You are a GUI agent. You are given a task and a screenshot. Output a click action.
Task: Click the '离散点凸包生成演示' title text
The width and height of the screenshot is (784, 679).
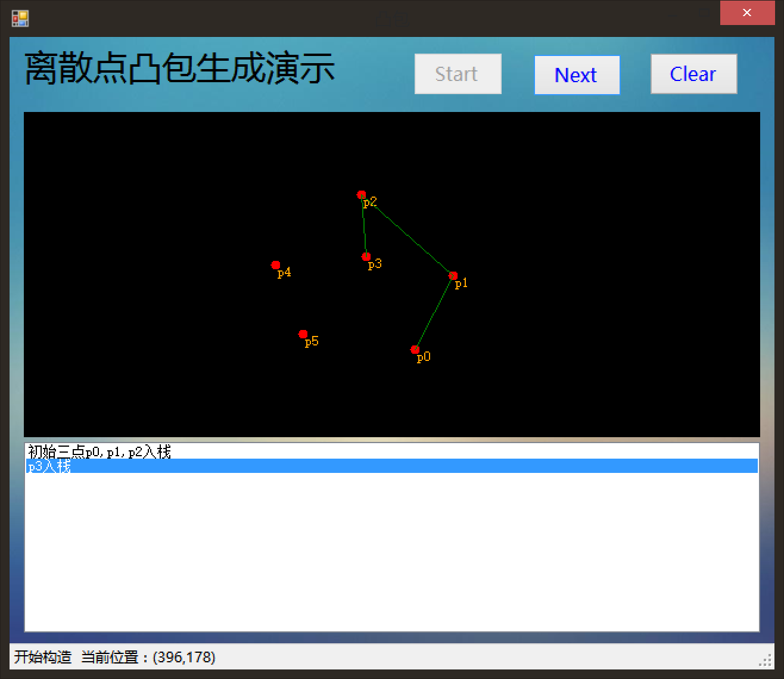[179, 68]
